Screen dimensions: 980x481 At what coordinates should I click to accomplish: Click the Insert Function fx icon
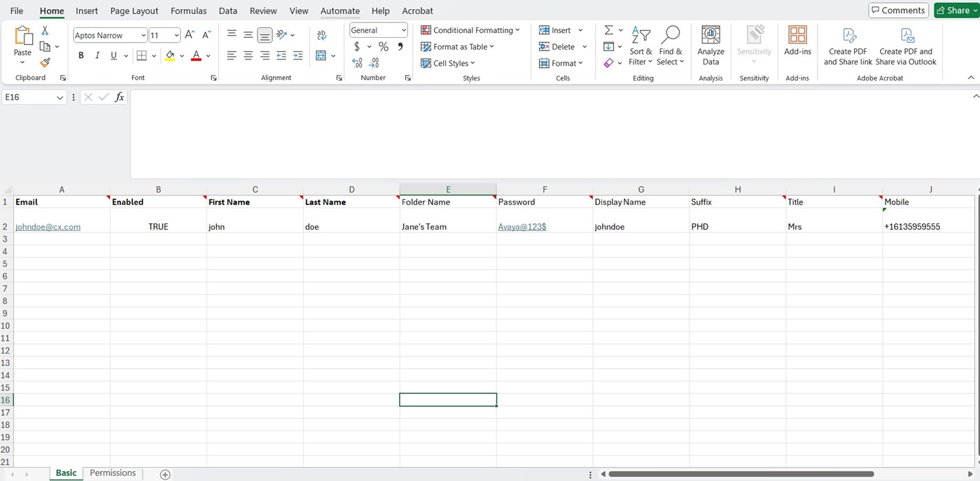pyautogui.click(x=120, y=97)
